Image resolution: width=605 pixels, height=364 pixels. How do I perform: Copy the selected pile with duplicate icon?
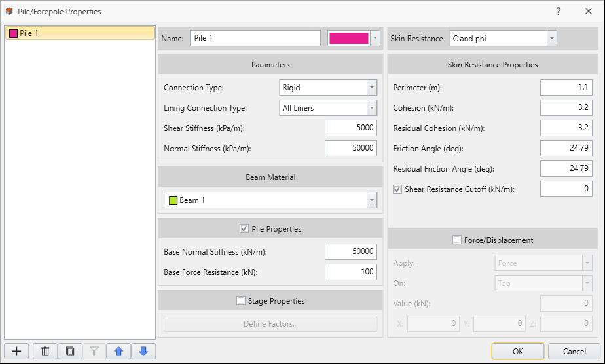(x=70, y=352)
